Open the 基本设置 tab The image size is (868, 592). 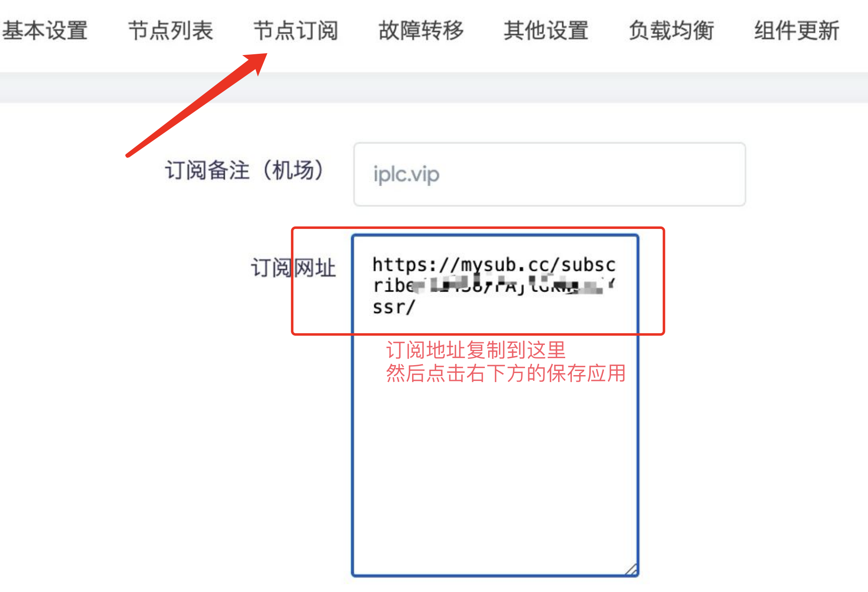click(x=44, y=31)
